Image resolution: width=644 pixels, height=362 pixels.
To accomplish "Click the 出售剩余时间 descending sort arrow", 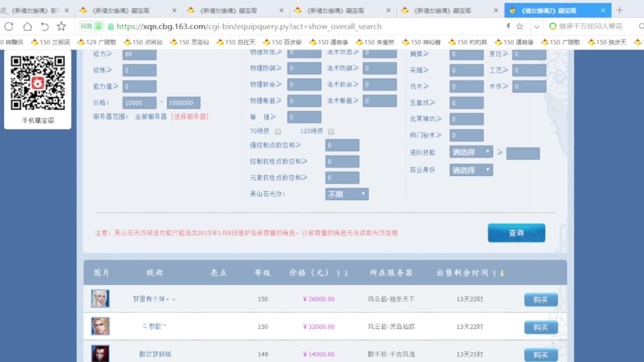I will tap(503, 274).
